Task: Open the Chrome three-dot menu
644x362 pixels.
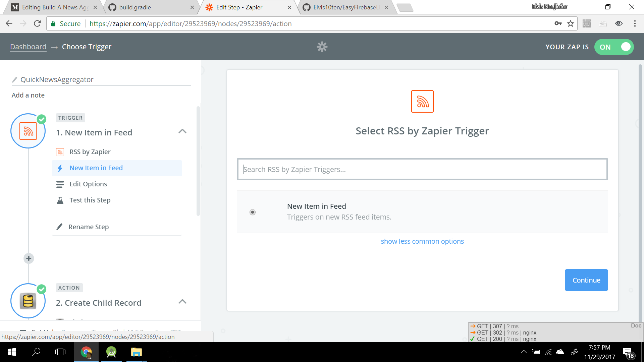Action: 635,23
